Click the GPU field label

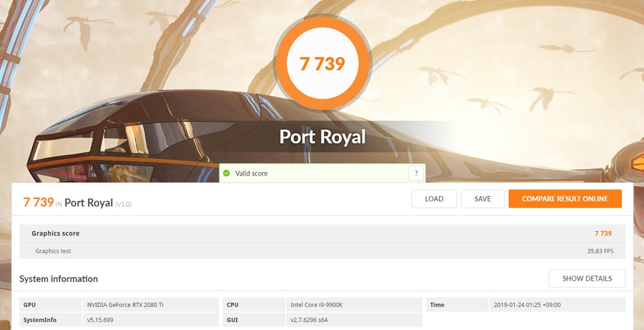pyautogui.click(x=30, y=305)
